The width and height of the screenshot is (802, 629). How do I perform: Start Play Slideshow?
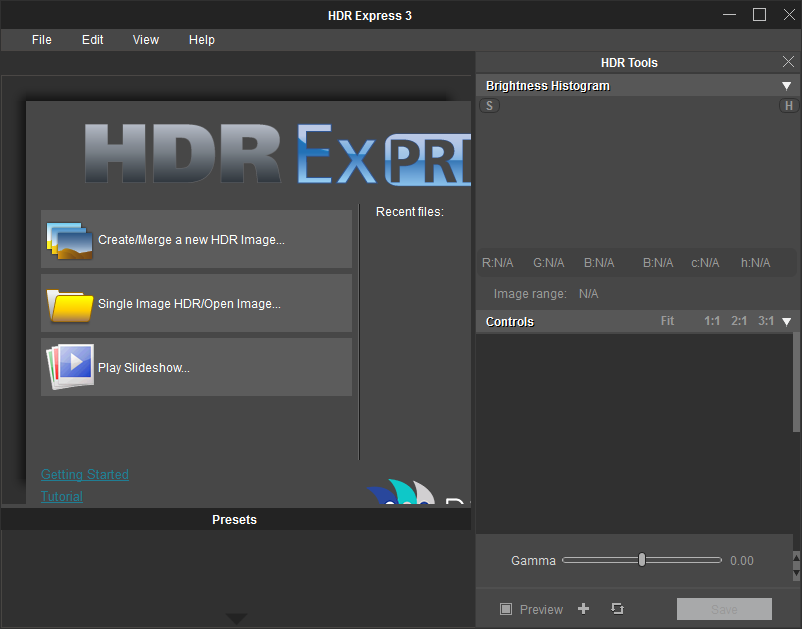click(196, 367)
